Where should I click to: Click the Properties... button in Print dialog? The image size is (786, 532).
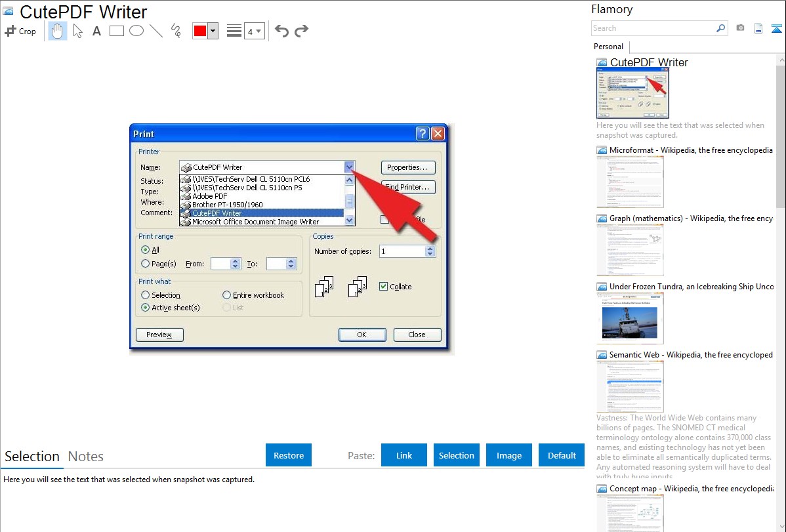tap(408, 167)
